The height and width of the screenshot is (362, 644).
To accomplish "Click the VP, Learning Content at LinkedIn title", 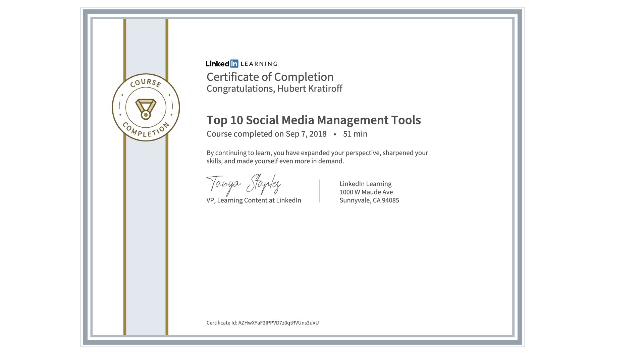I will [254, 200].
